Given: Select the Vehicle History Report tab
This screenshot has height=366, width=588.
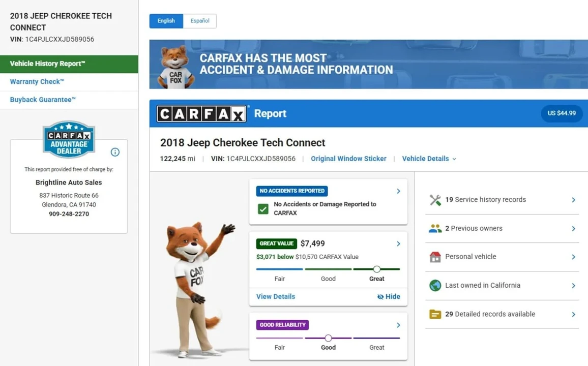Looking at the screenshot, I should click(69, 64).
